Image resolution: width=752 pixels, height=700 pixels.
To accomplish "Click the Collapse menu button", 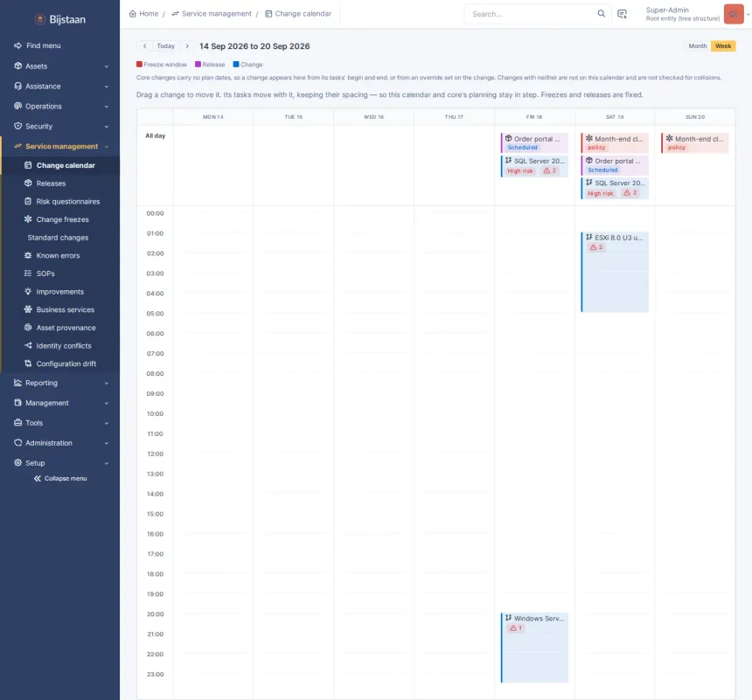I will tap(60, 479).
